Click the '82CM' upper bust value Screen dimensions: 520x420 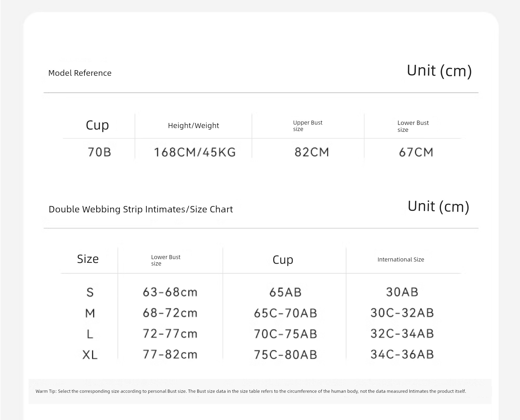pos(312,152)
